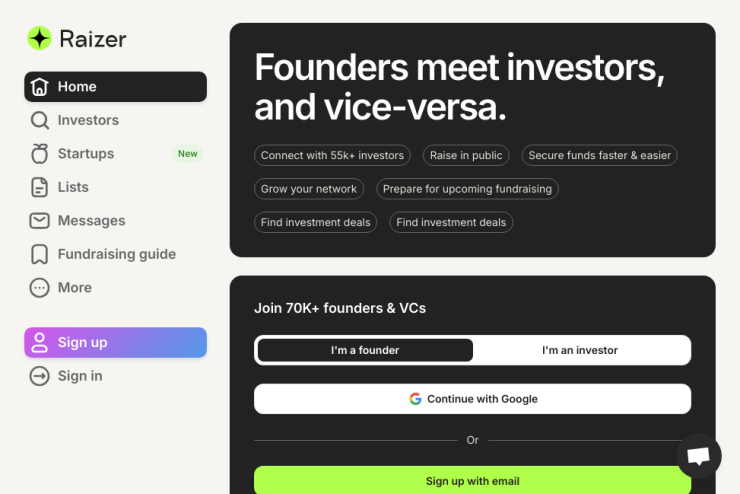The height and width of the screenshot is (494, 740).
Task: Click the Lists document icon
Action: (x=40, y=187)
